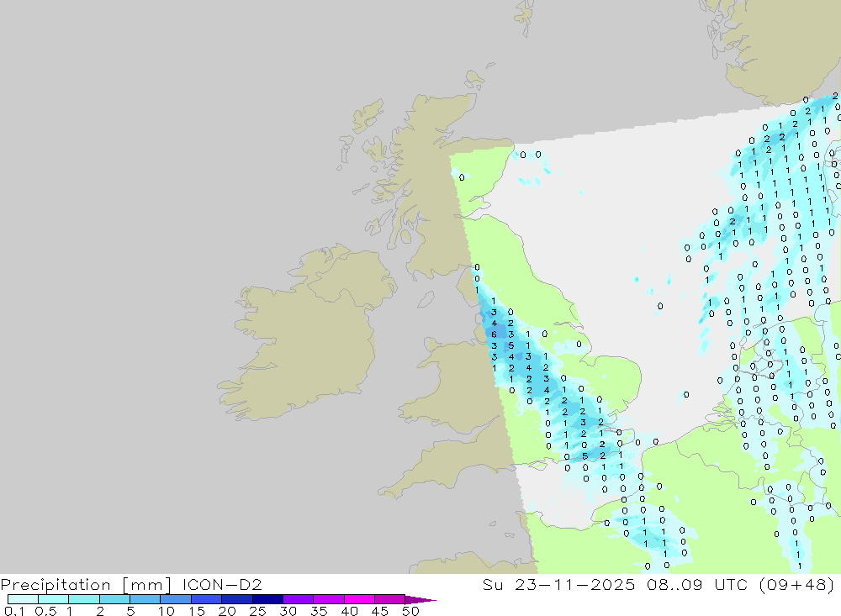
Task: Click the '20' legend tick label
Action: tap(227, 611)
